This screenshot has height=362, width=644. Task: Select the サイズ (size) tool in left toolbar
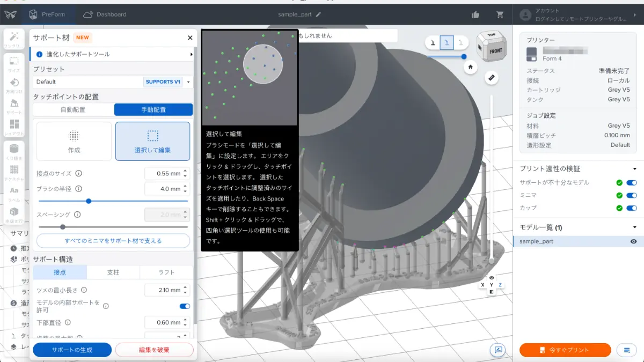[14, 63]
